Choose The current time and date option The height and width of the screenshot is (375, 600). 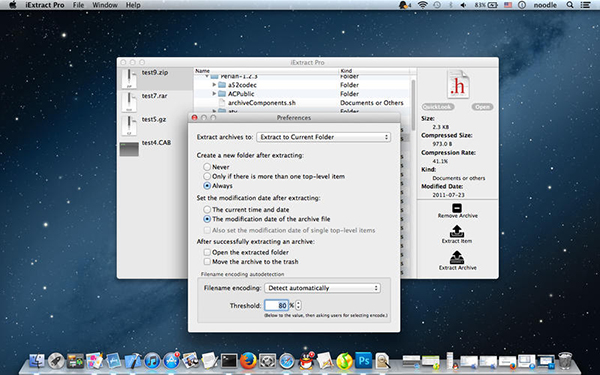pyautogui.click(x=207, y=209)
